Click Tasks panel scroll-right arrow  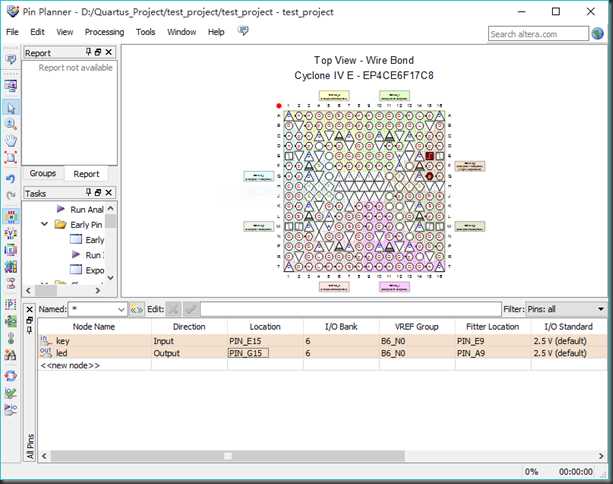(x=98, y=291)
